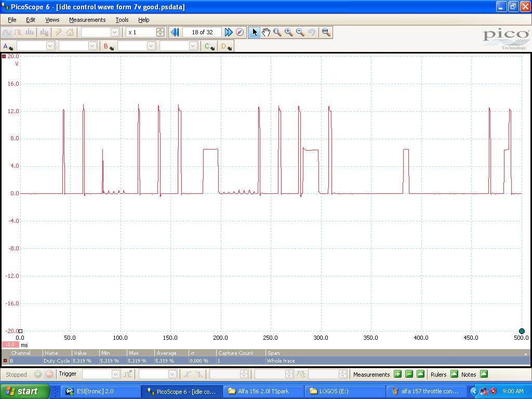Open the Tools menu
Viewport: 532px width, 399px height.
coord(122,20)
